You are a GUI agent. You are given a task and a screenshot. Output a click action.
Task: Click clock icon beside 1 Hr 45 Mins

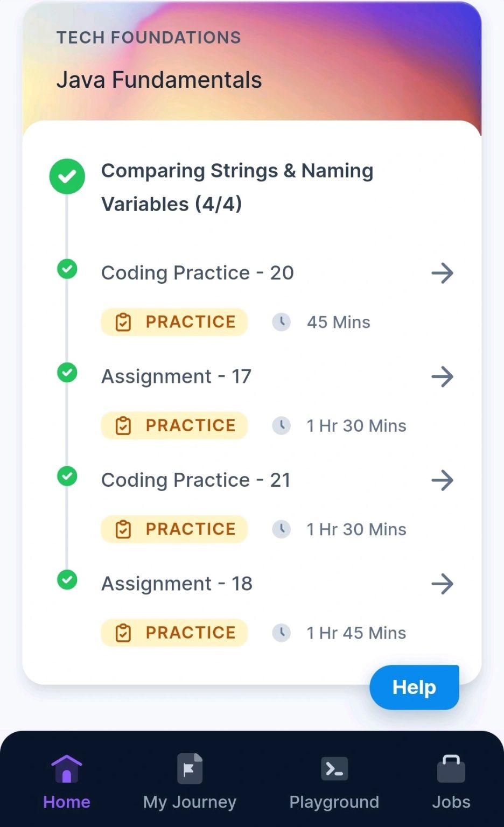281,633
